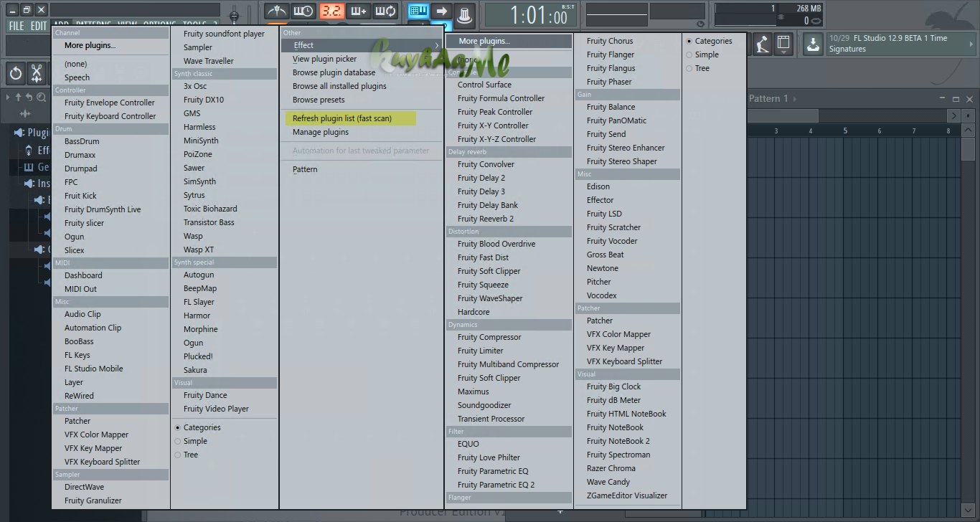Screen dimensions: 980x522
Task: Add DirectWave sampler
Action: [x=84, y=487]
